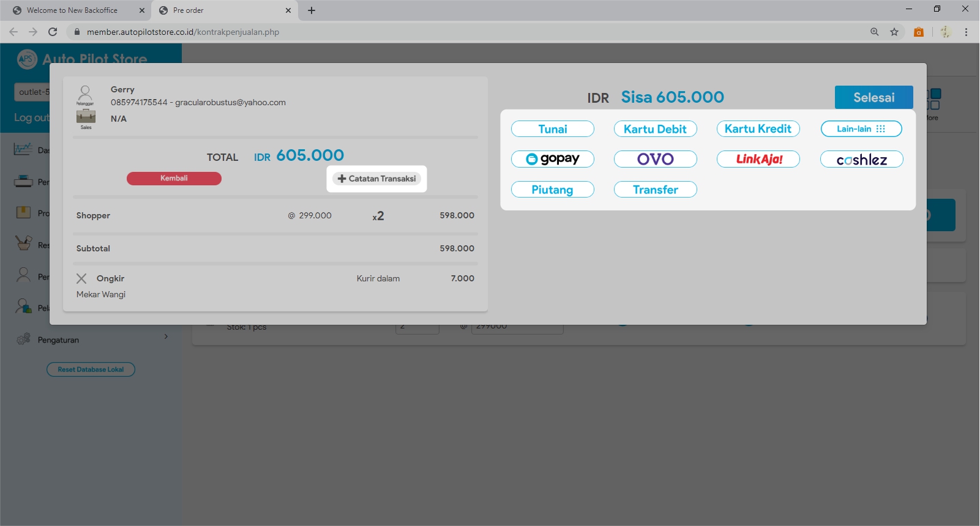Bookmark this page with the star icon
Viewport: 980px width, 526px height.
(894, 32)
